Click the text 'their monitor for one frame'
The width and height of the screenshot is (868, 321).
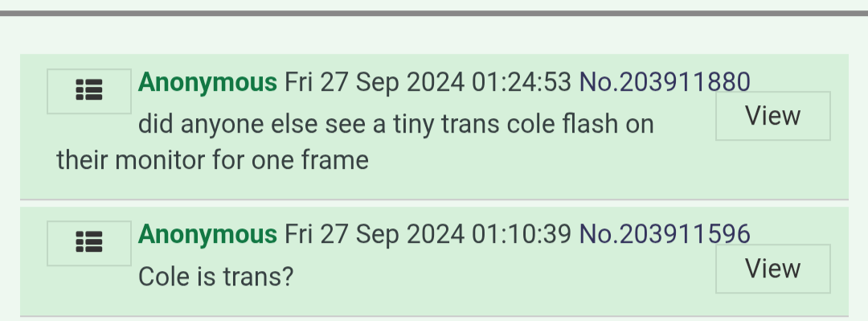[x=212, y=161]
